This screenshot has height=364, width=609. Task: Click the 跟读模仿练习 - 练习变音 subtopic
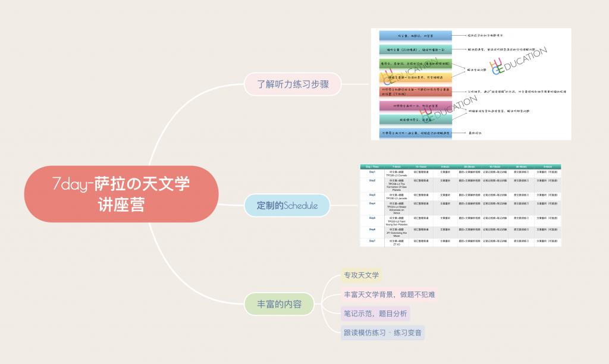pyautogui.click(x=382, y=332)
